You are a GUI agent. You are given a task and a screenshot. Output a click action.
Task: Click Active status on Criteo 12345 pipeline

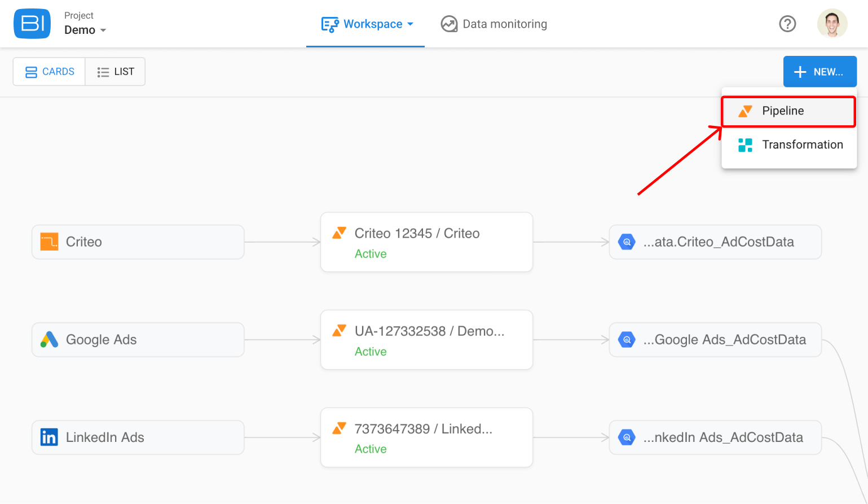pos(371,254)
